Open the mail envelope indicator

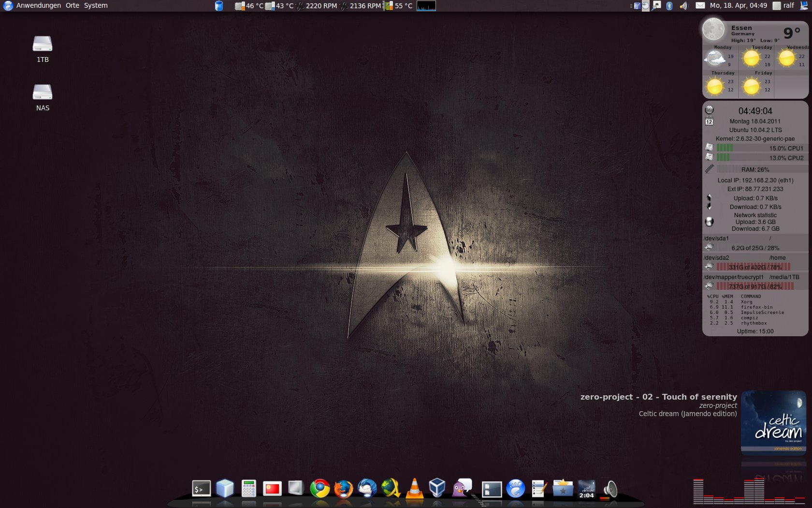[x=700, y=5]
